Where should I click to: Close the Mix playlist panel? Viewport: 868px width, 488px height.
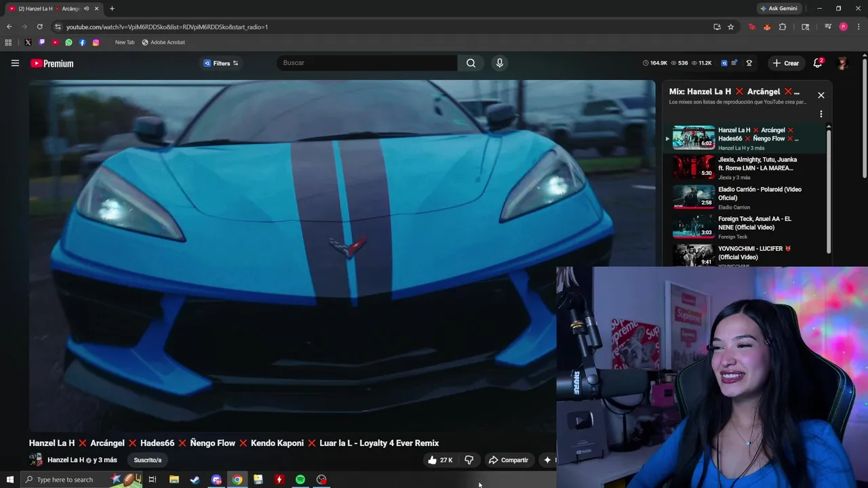click(x=821, y=95)
